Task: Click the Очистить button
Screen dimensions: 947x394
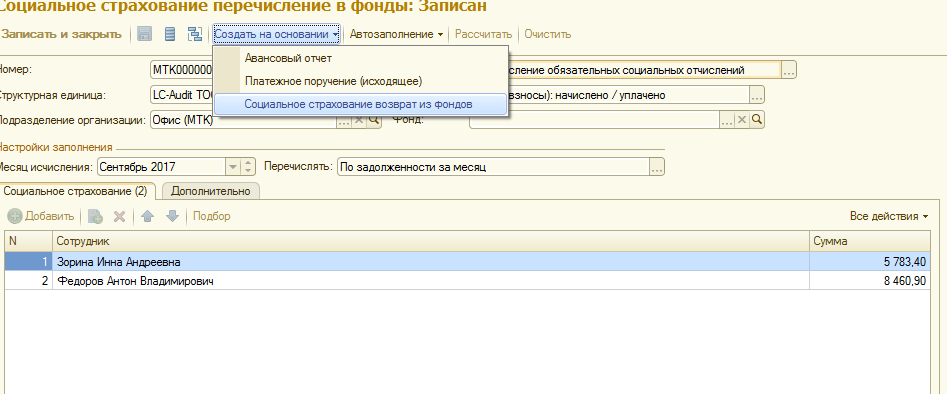Action: click(x=547, y=34)
